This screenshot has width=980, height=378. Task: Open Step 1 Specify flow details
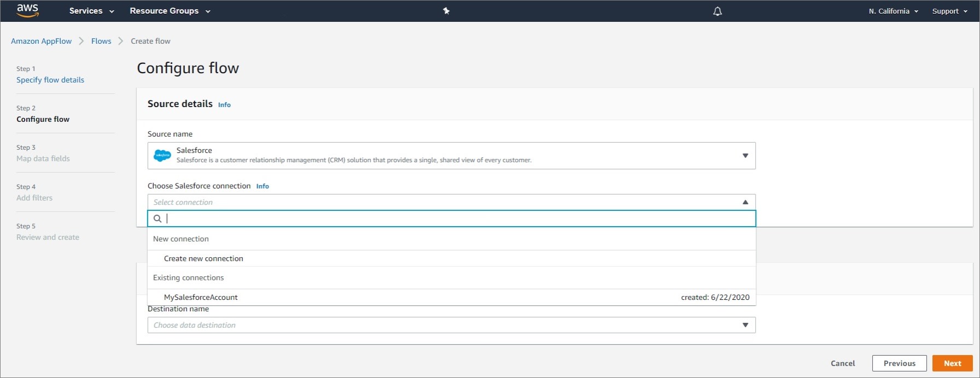(50, 80)
